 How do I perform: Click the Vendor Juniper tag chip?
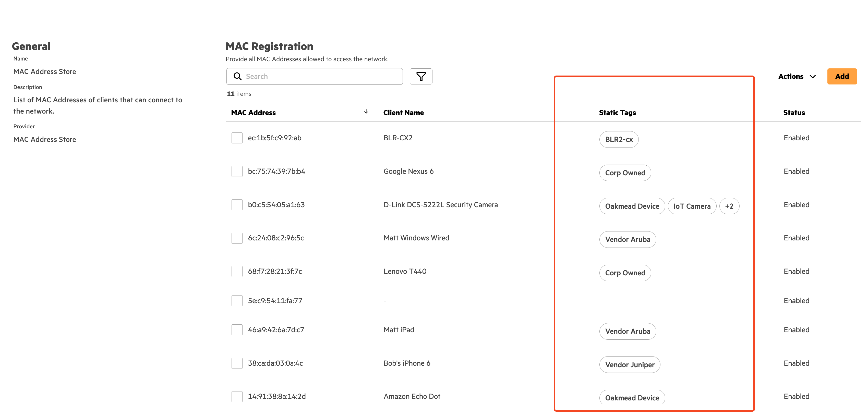click(630, 365)
